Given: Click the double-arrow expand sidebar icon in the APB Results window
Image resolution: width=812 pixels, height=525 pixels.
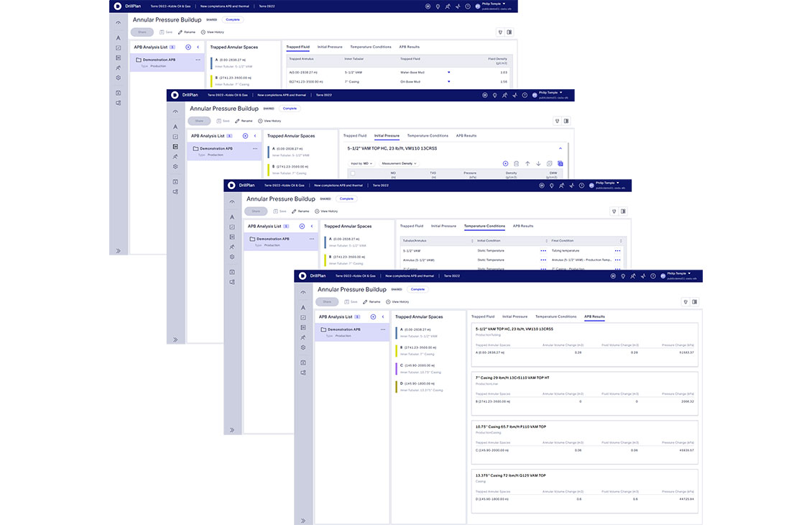Looking at the screenshot, I should click(x=303, y=521).
